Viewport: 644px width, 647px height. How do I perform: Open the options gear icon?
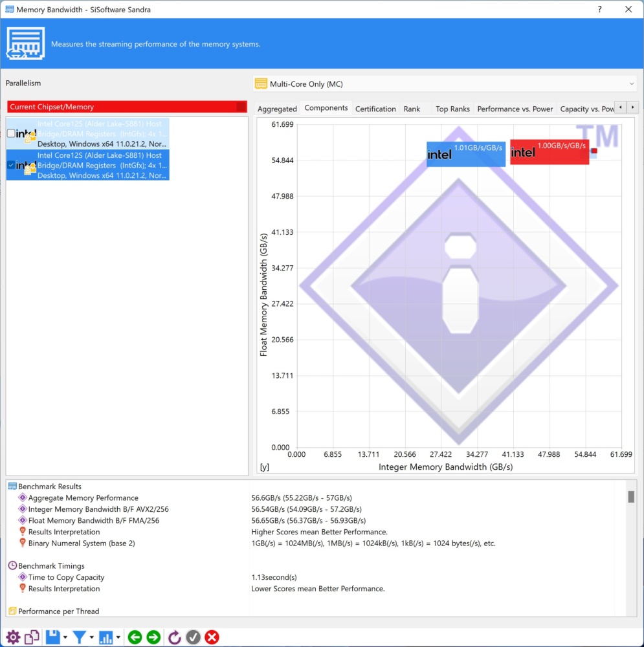point(13,637)
